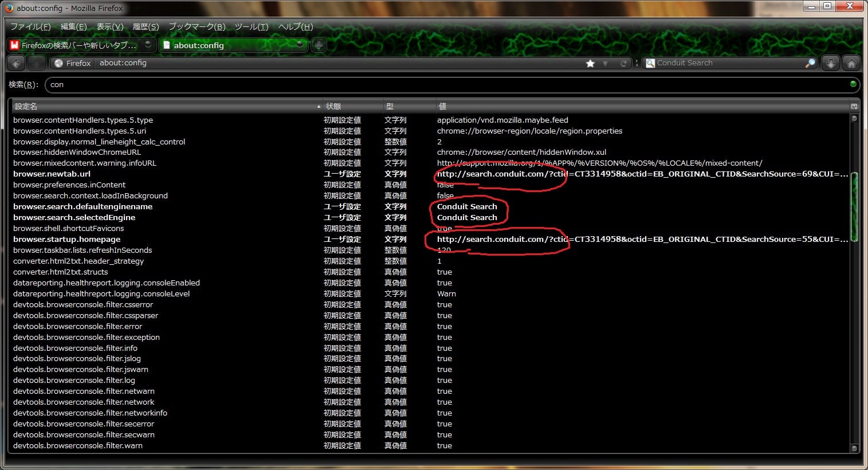Open the 表示(V) menu
This screenshot has width=868, height=470.
[109, 26]
